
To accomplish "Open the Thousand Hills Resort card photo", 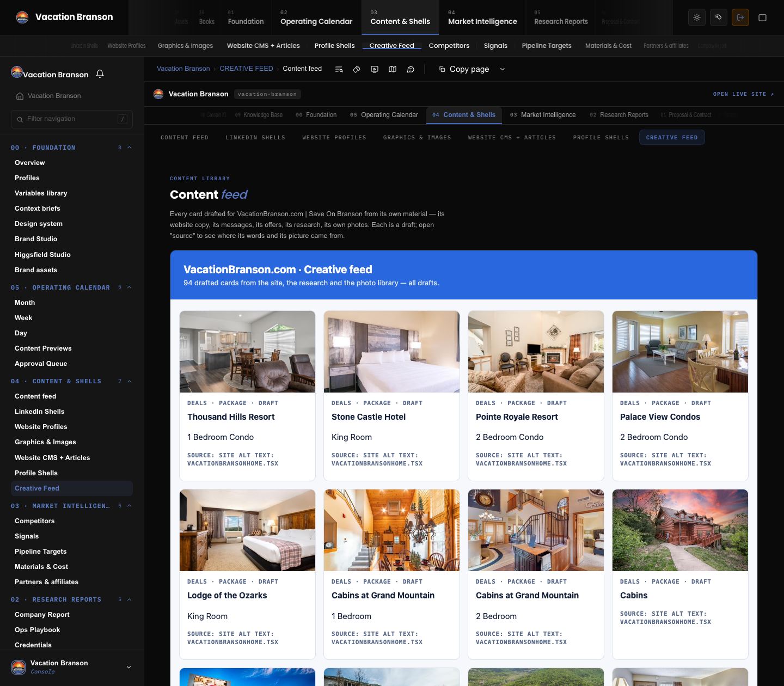I will click(247, 352).
